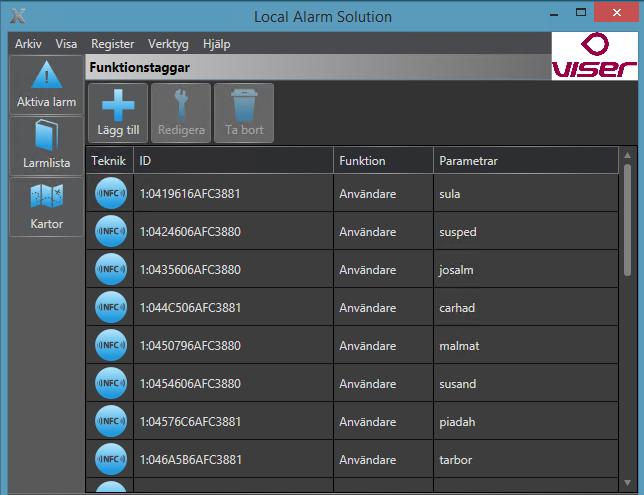644x495 pixels.
Task: Open the Aktiva larm warning triangle panel
Action: click(x=46, y=85)
